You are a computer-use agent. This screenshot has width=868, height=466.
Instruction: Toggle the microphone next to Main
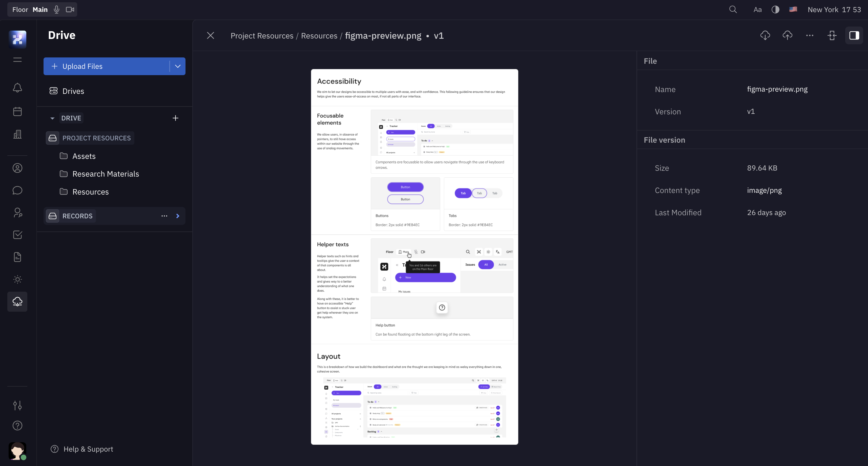click(x=57, y=9)
